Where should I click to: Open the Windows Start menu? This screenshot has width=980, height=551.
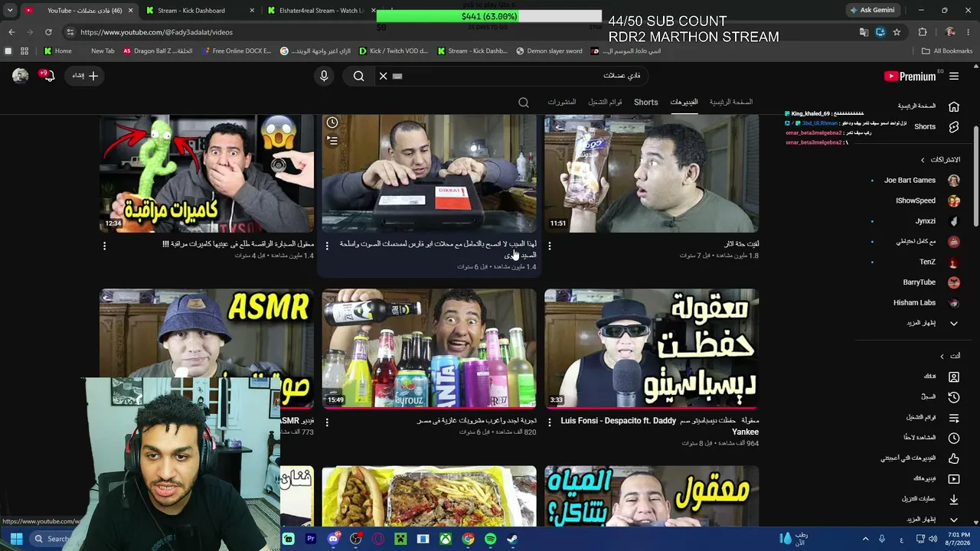(x=16, y=539)
